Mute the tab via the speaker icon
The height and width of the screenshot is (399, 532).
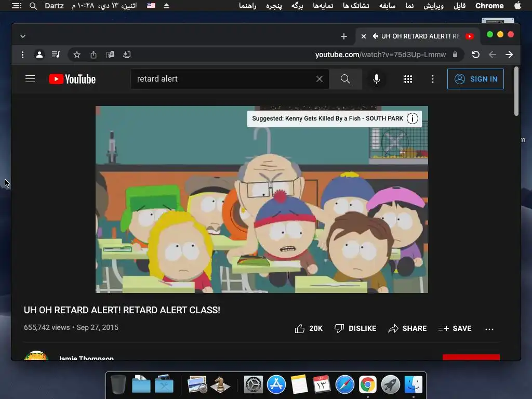click(375, 36)
